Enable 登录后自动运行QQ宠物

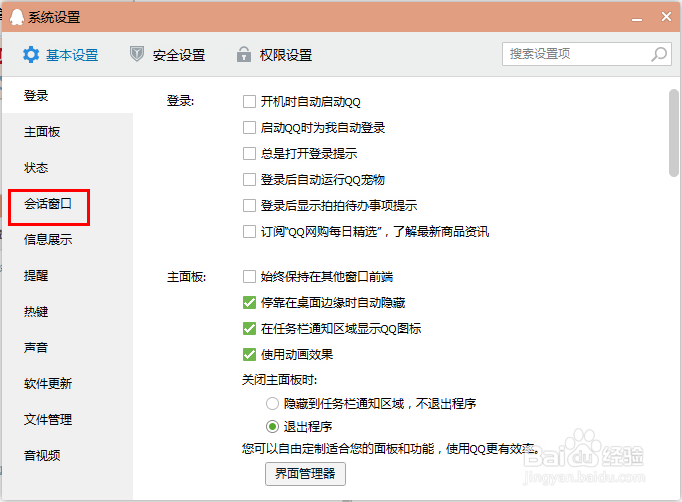(x=249, y=180)
